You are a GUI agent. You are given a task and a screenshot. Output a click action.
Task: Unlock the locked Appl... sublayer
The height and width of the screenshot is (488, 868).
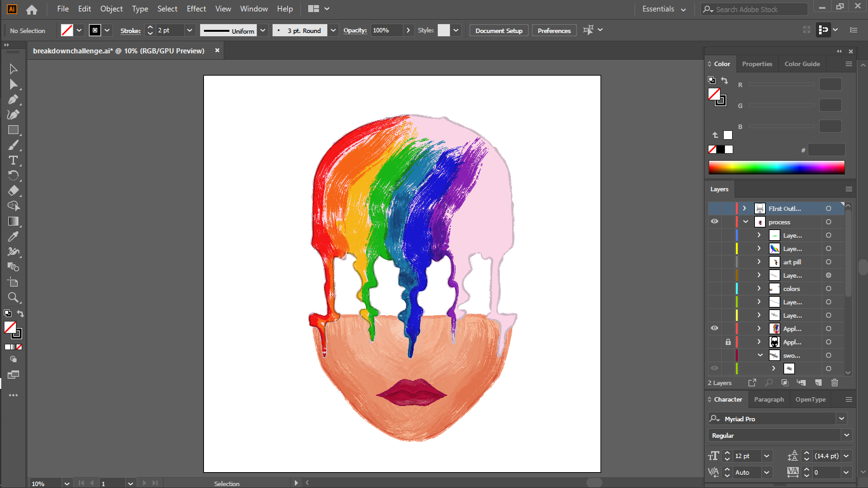[728, 342]
